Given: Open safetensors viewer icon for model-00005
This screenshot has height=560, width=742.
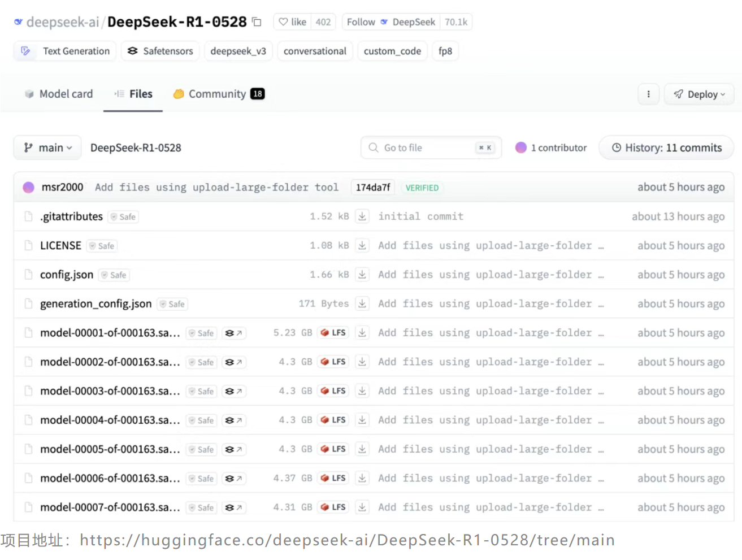Looking at the screenshot, I should coord(233,449).
